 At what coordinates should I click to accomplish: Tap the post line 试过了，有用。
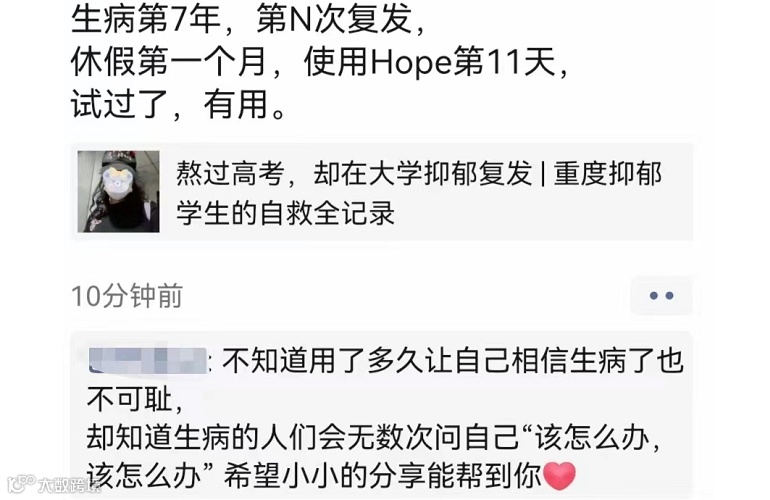click(x=178, y=105)
